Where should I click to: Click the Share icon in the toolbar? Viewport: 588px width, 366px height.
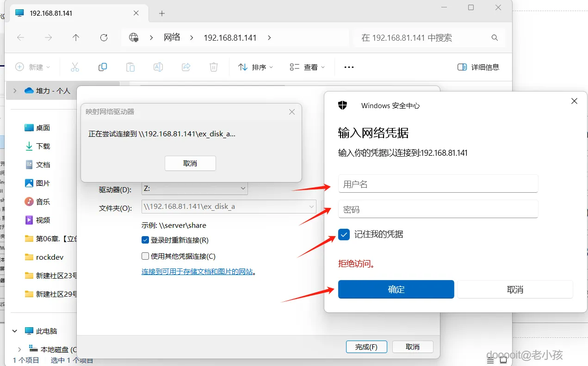point(186,67)
